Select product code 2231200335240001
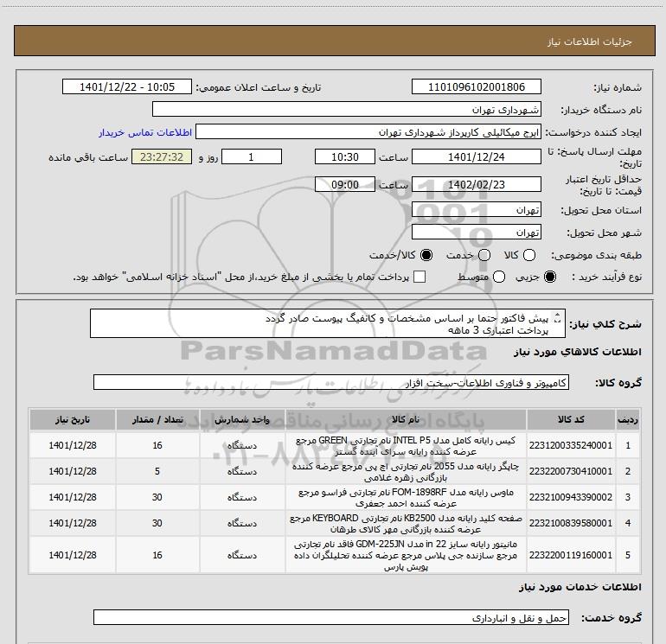 [x=571, y=445]
